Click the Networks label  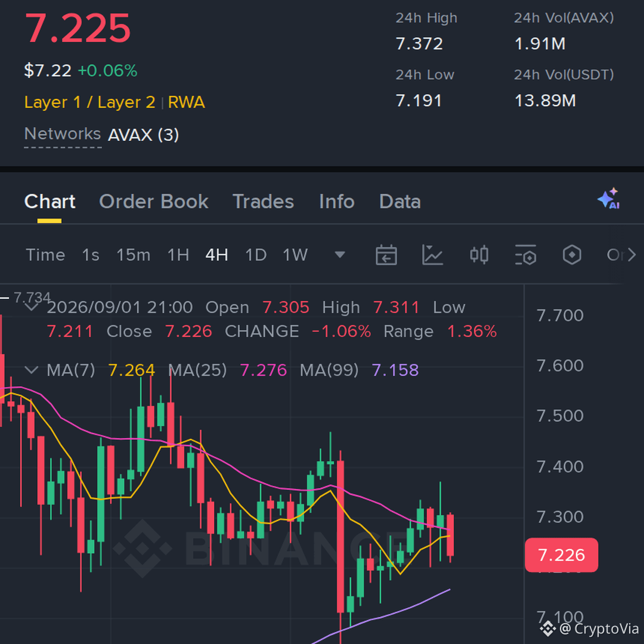click(63, 134)
